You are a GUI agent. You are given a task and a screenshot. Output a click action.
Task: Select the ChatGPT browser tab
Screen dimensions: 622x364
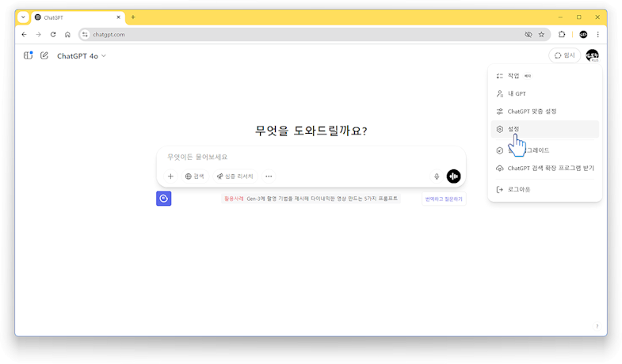pos(78,17)
